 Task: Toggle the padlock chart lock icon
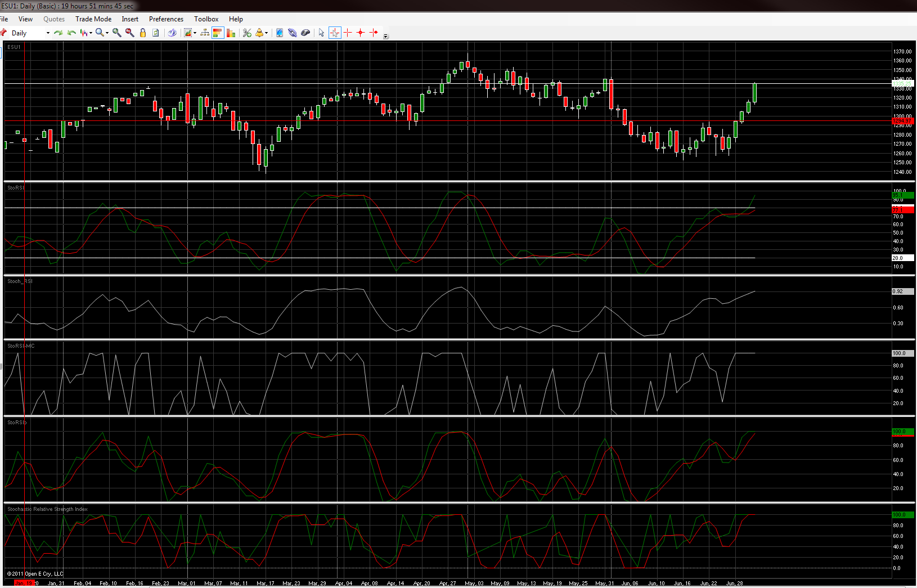click(143, 33)
